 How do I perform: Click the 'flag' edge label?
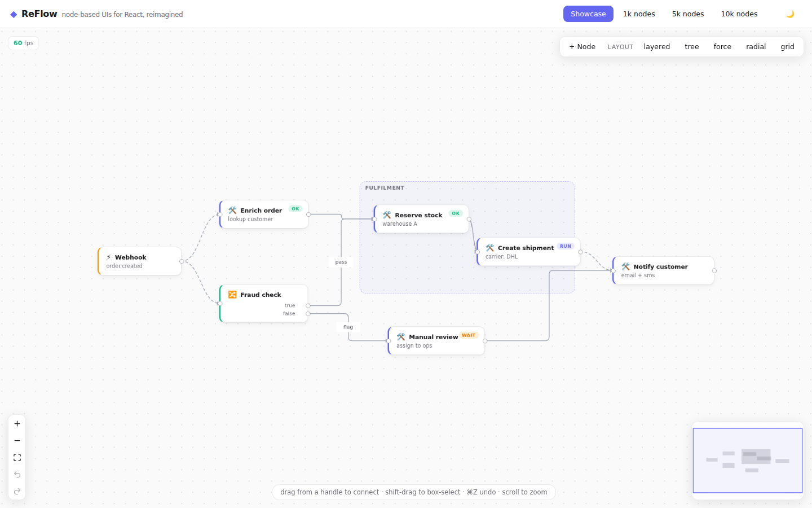348,327
